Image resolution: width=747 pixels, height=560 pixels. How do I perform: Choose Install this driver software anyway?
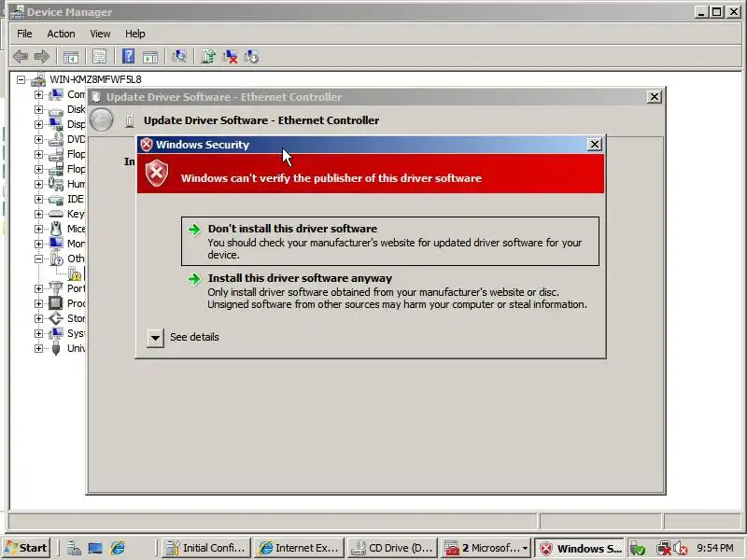[390, 291]
